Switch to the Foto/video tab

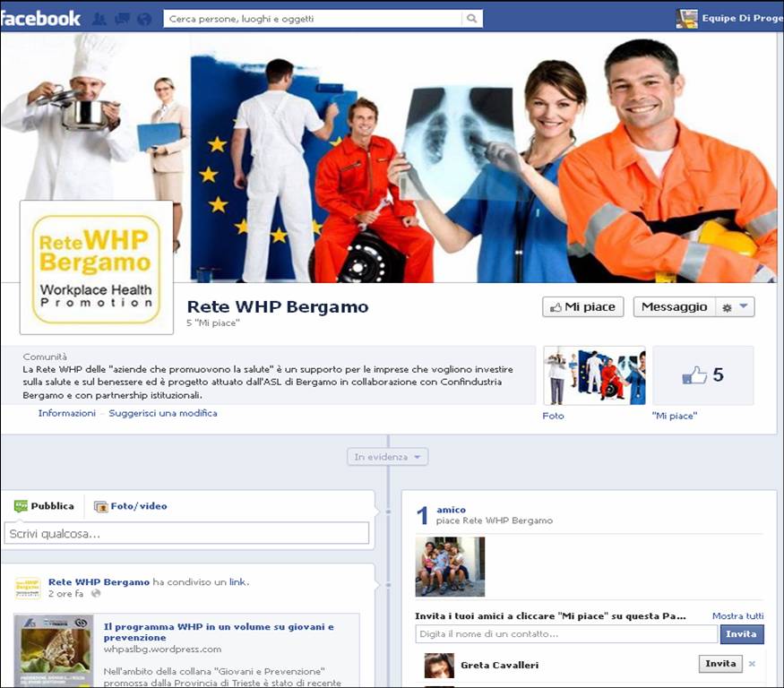pos(131,506)
